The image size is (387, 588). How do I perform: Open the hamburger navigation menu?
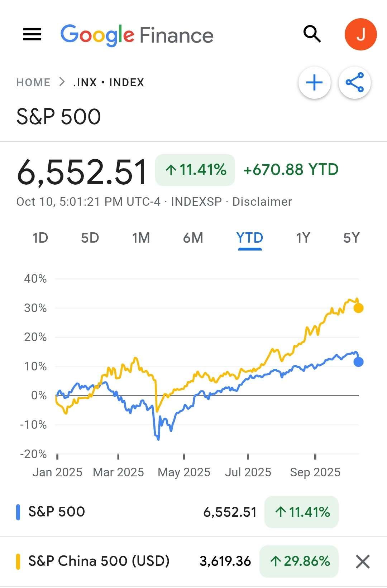coord(32,34)
